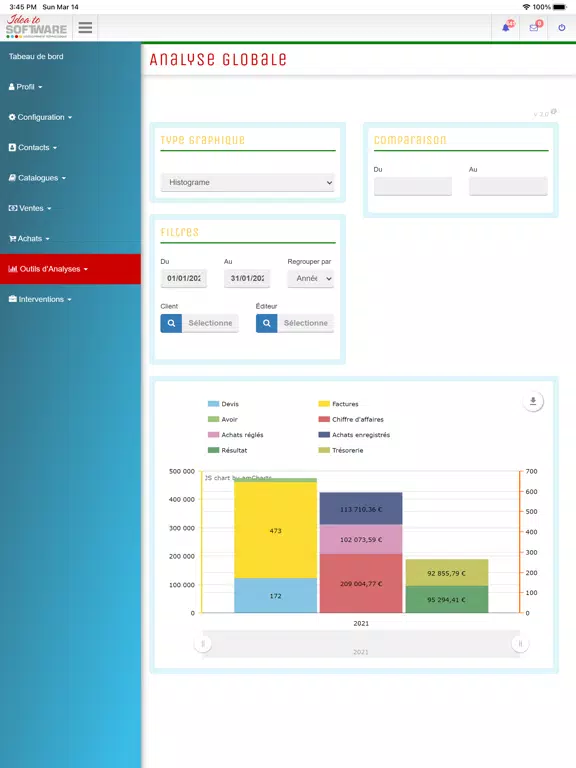Viewport: 576px width, 768px height.
Task: Click the Éditeur Sélectionner field
Action: [306, 323]
